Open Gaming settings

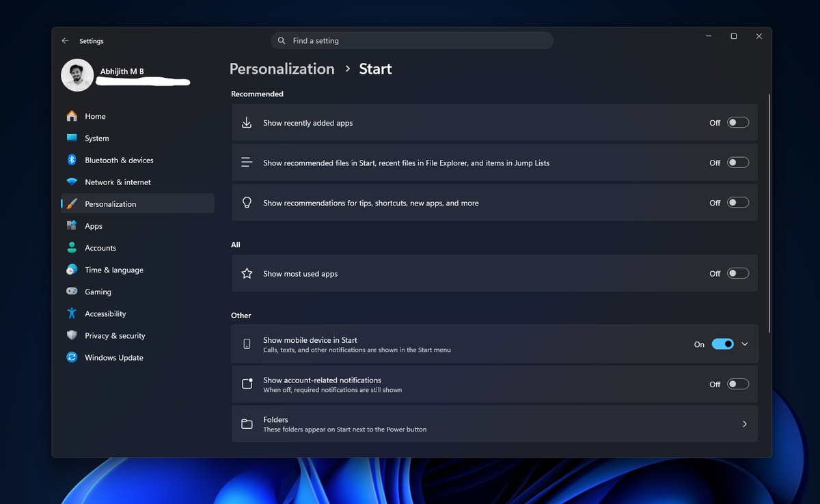[137, 292]
